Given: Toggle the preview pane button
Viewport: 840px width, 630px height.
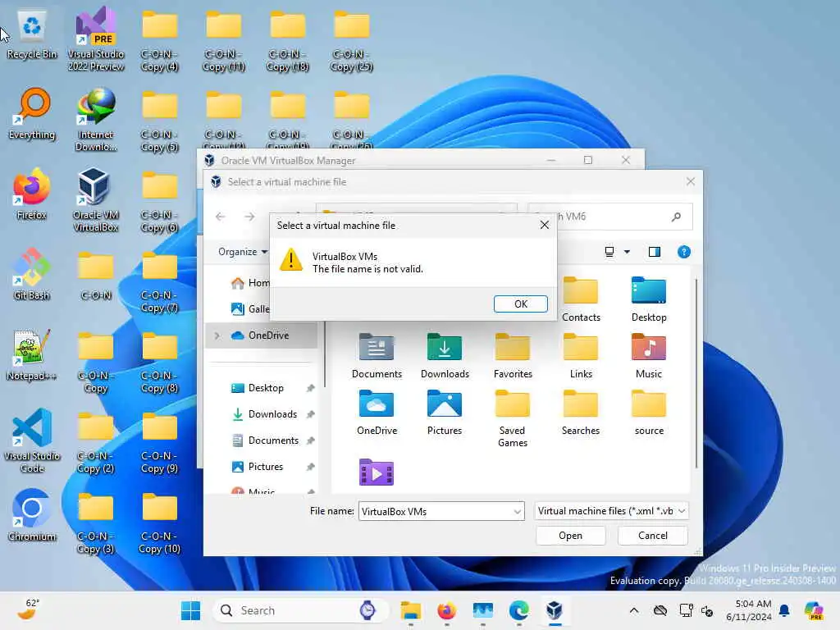Looking at the screenshot, I should tap(654, 252).
